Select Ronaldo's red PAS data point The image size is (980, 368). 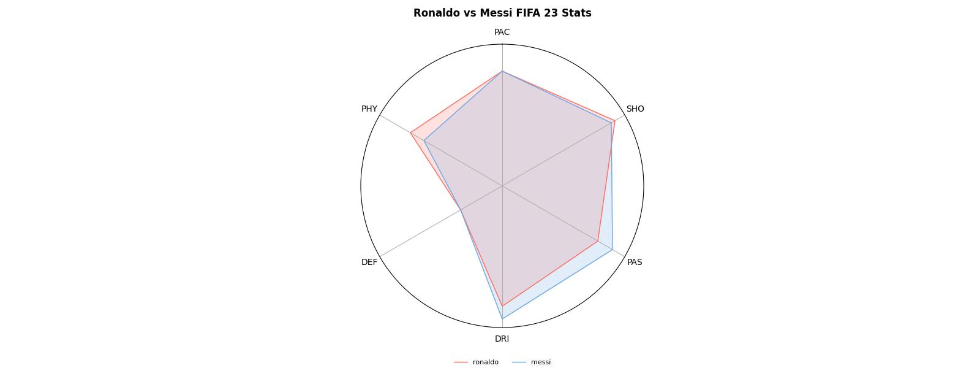point(598,241)
